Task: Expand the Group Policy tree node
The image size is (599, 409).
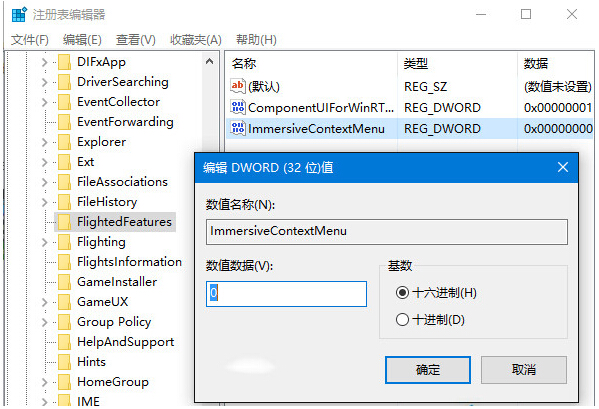Action: coord(44,322)
